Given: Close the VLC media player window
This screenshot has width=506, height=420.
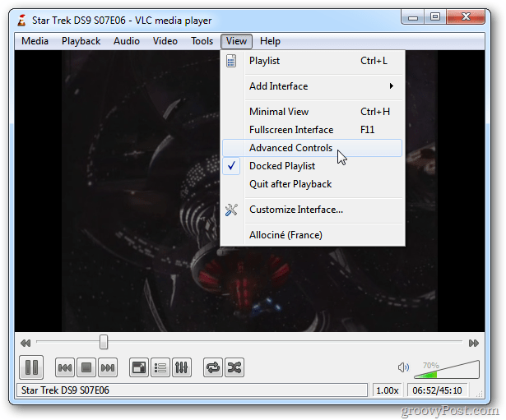Looking at the screenshot, I should click(466, 16).
